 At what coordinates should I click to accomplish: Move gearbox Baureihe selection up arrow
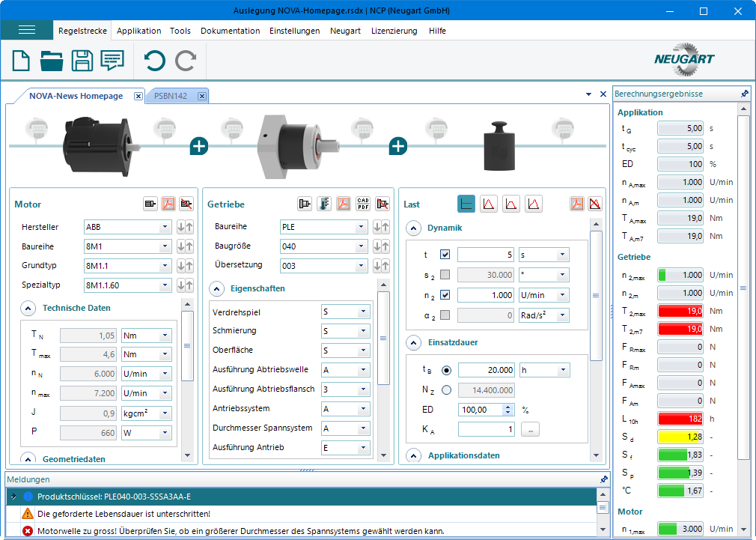pos(385,227)
